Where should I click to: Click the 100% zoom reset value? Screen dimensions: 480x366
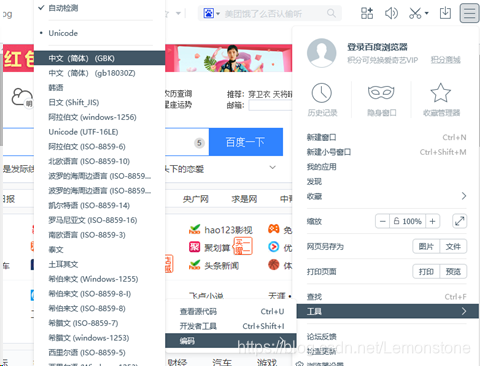pos(408,221)
